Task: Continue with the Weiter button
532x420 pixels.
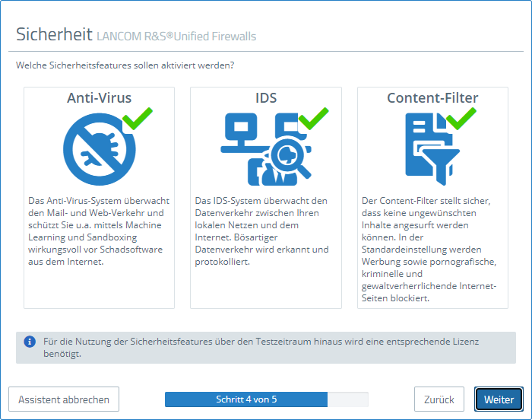Action: coord(499,399)
